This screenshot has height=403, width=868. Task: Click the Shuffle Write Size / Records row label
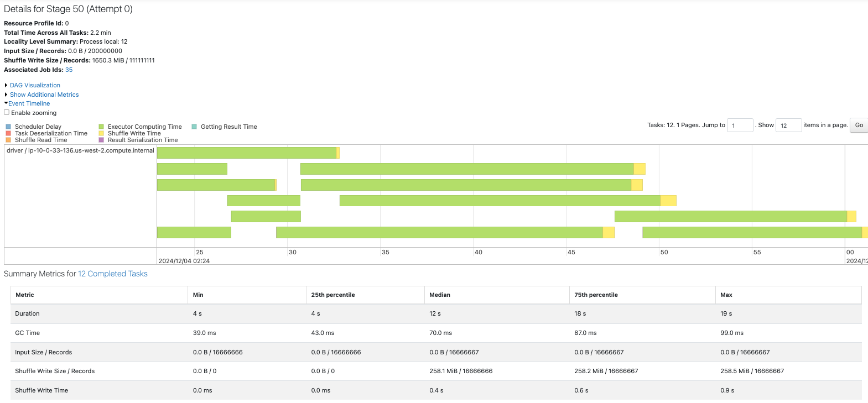[55, 371]
